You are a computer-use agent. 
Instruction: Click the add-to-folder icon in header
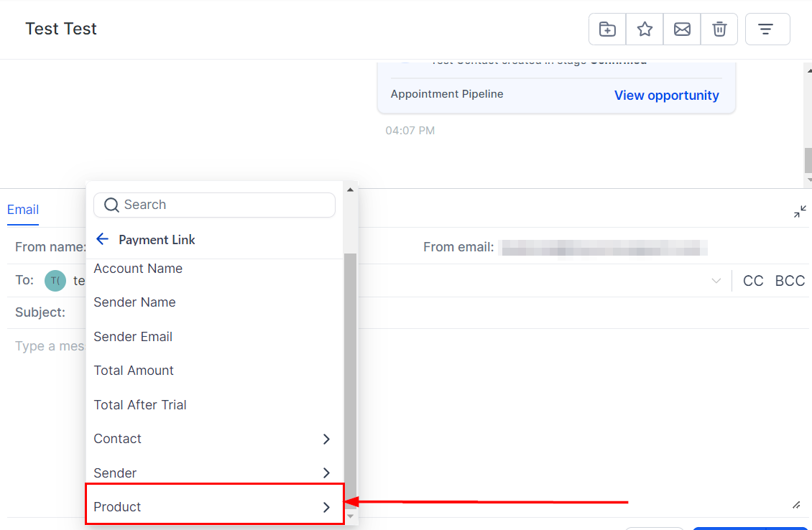click(607, 29)
